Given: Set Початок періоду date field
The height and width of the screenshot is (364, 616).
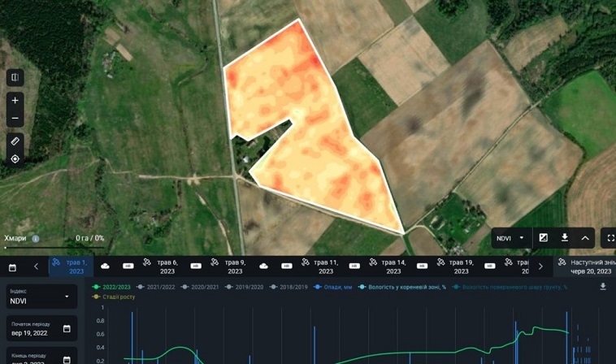Looking at the screenshot, I should tap(41, 329).
